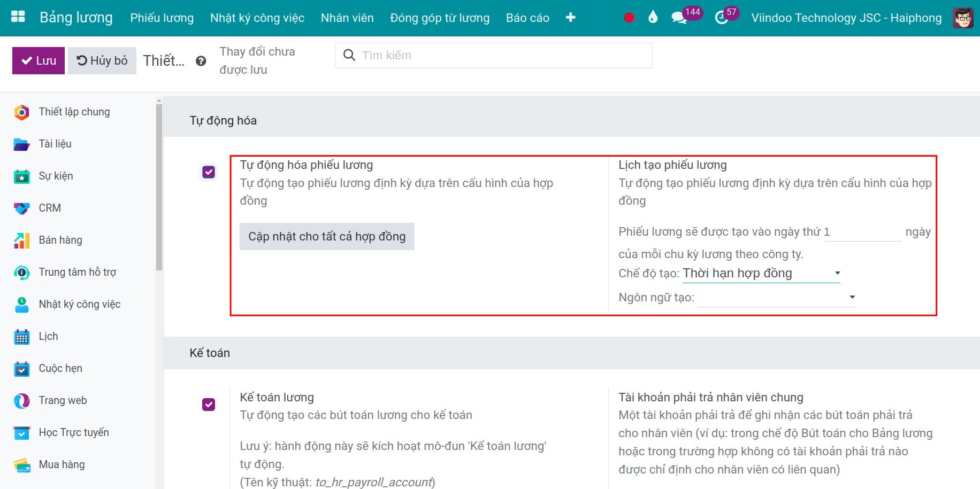Open Trang web sidebar icon
Screen dimensions: 980x489
coord(21,401)
